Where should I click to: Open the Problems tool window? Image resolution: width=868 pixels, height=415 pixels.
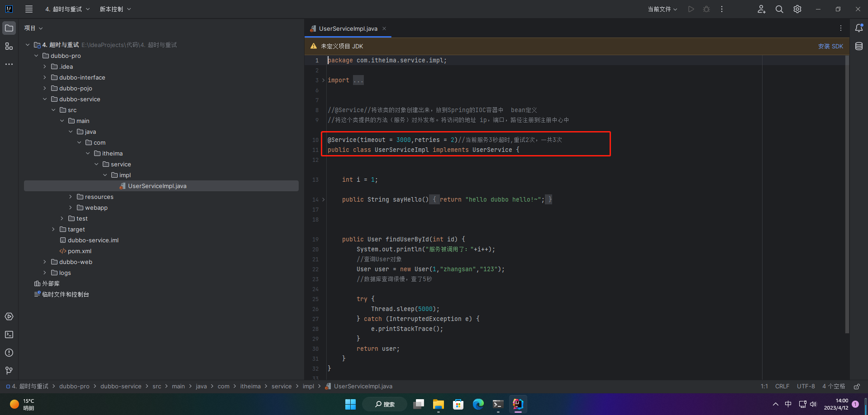(9, 353)
